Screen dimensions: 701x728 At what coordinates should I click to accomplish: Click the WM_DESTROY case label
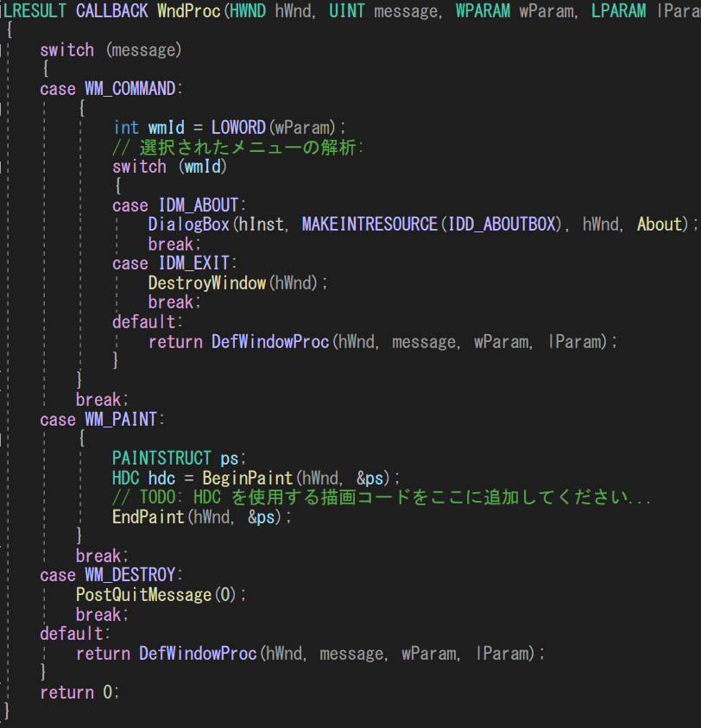click(x=130, y=575)
